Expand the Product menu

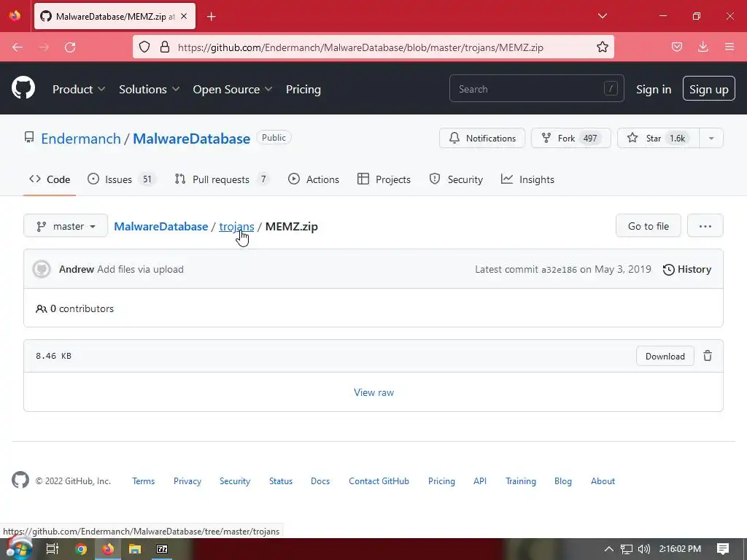(x=79, y=89)
